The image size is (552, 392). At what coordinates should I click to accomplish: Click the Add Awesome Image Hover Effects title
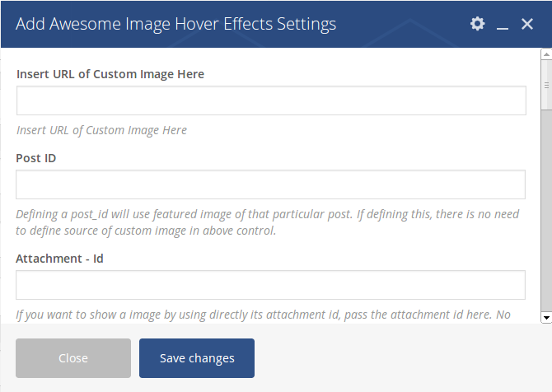point(175,24)
